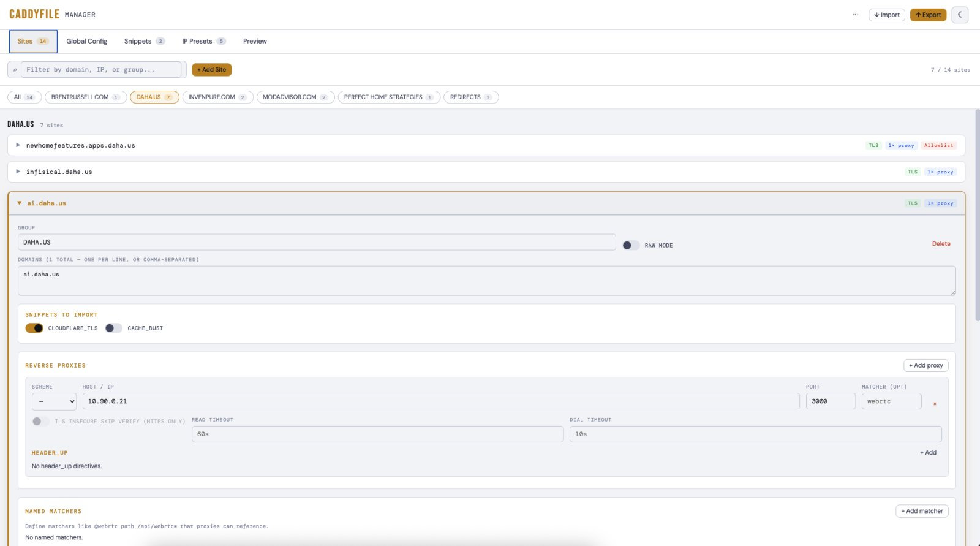Click the Group name input field
This screenshot has height=546, width=980.
coord(317,242)
